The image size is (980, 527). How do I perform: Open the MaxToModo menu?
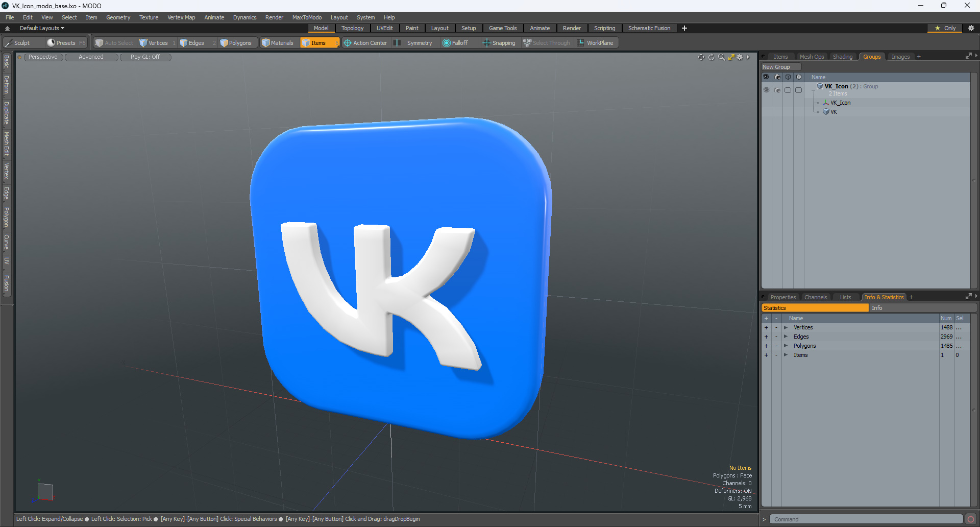coord(307,17)
